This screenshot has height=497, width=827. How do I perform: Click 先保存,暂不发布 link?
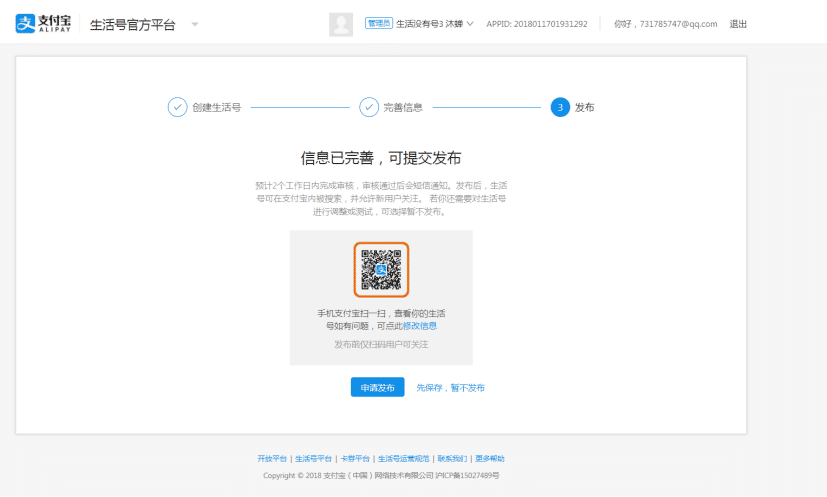point(450,388)
